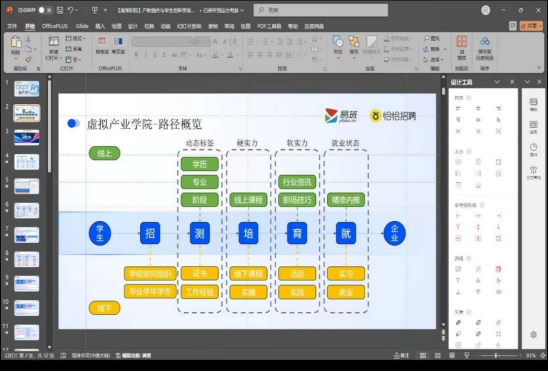Toggle the Notes pane in status bar
548x372 pixels.
(401, 356)
